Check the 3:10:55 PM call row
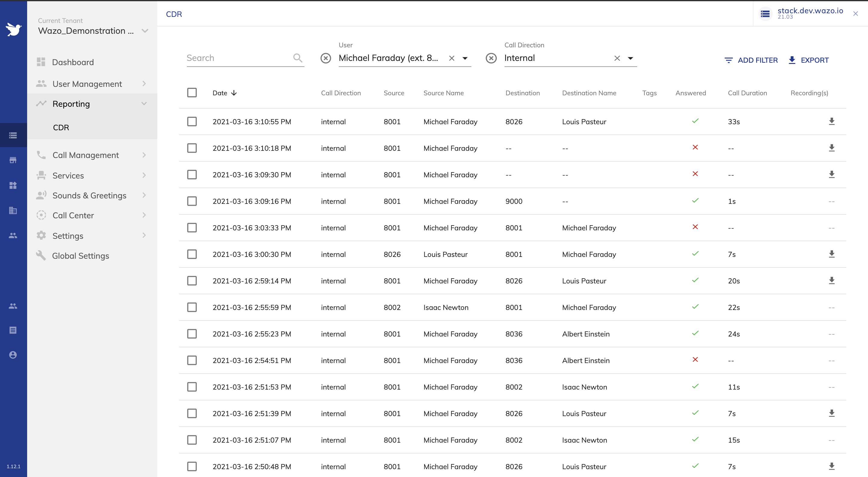 (192, 121)
